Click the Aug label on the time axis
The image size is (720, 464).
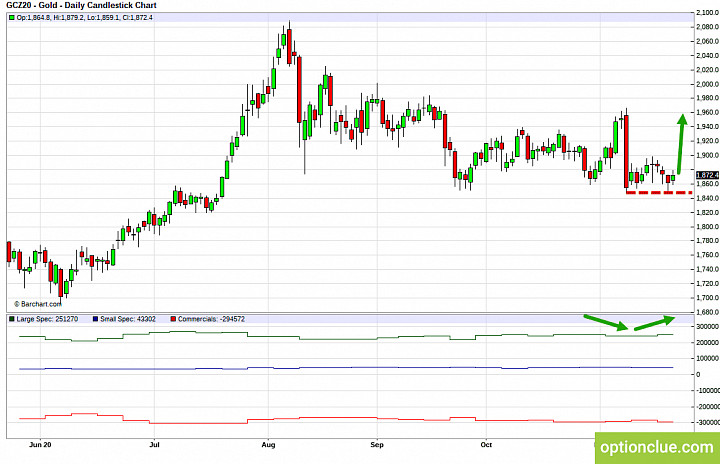268,445
